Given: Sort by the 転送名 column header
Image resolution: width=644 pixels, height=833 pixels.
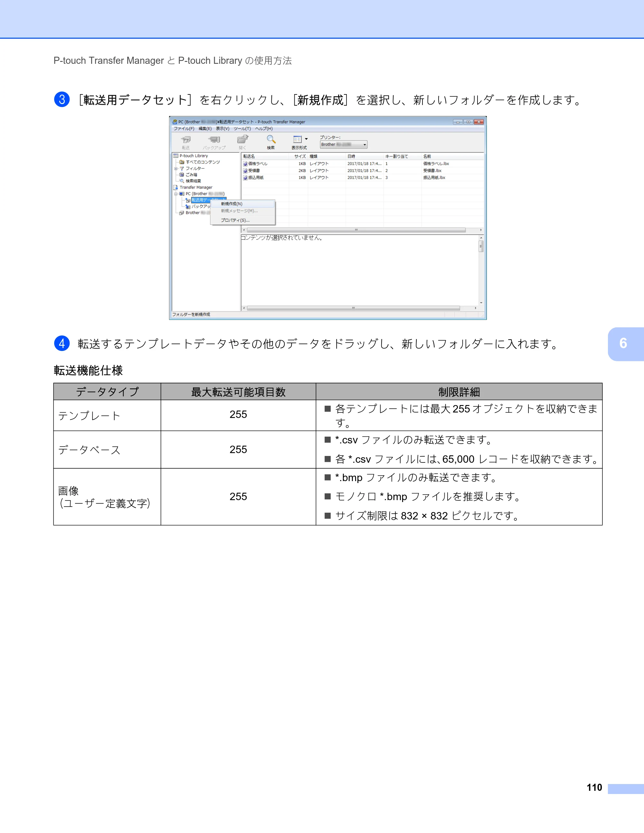Looking at the screenshot, I should click(x=265, y=156).
